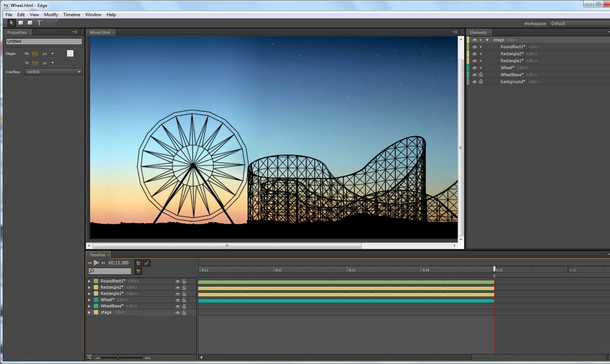
Task: Open the Timeline menu in menu bar
Action: 72,14
